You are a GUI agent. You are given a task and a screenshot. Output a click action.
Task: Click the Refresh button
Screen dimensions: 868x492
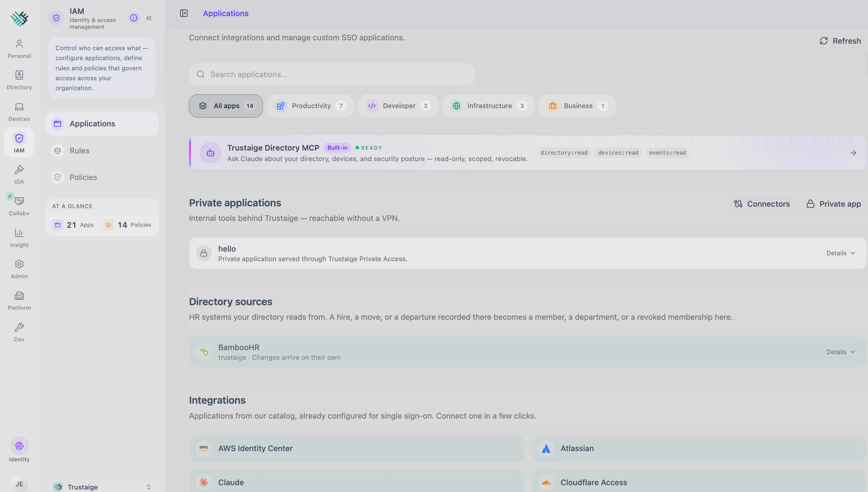[840, 41]
